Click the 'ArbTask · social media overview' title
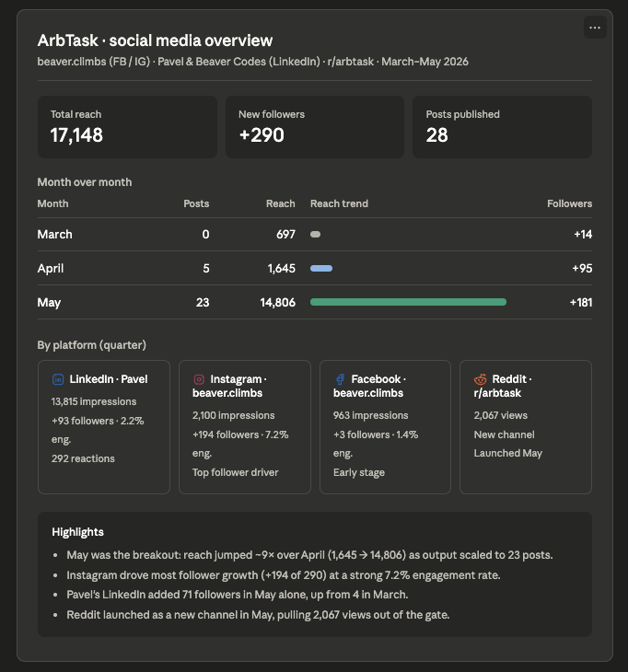 [155, 41]
